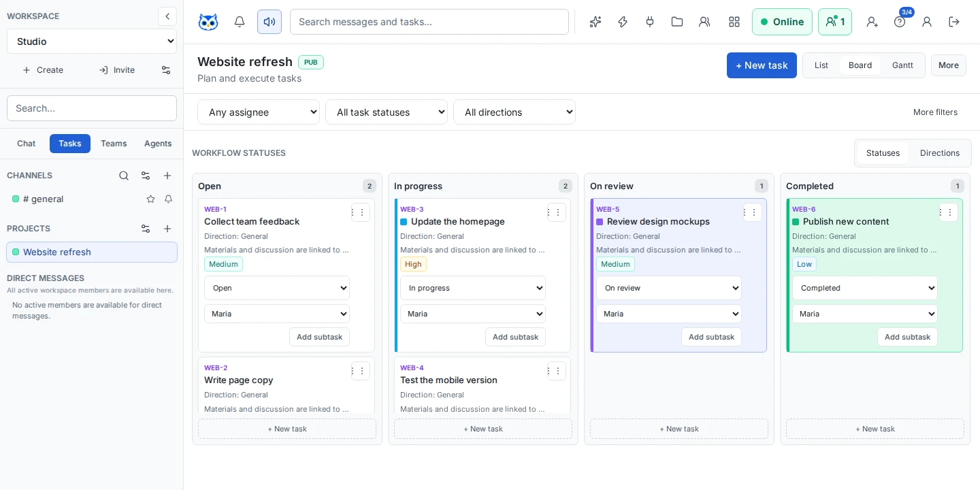
Task: Open the plug integrations icon
Action: [650, 22]
